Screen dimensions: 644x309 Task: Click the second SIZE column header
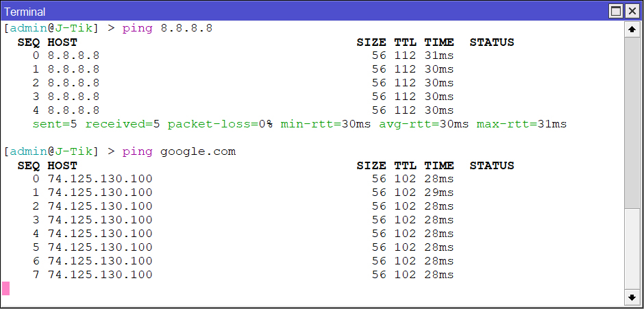click(371, 166)
